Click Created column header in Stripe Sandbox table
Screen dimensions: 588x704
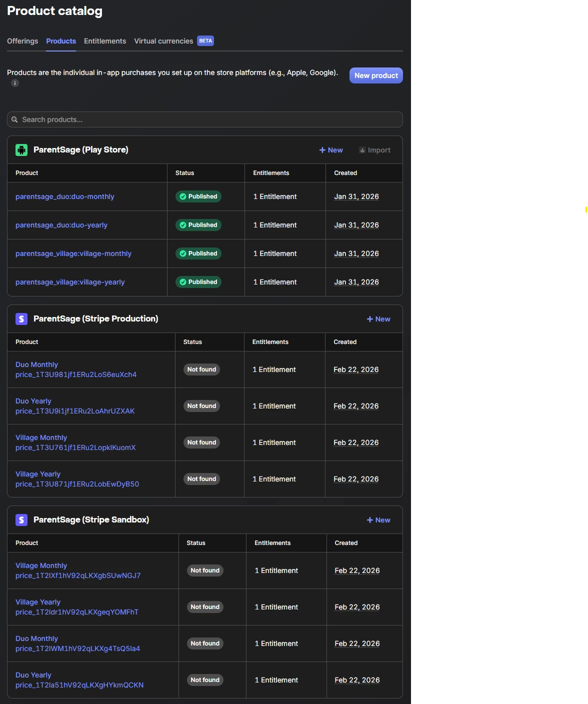click(x=346, y=543)
